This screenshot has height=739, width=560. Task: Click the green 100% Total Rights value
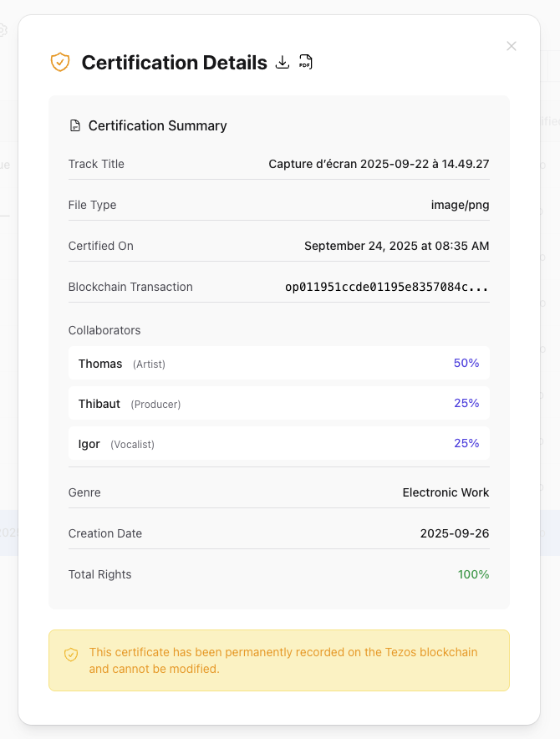473,574
